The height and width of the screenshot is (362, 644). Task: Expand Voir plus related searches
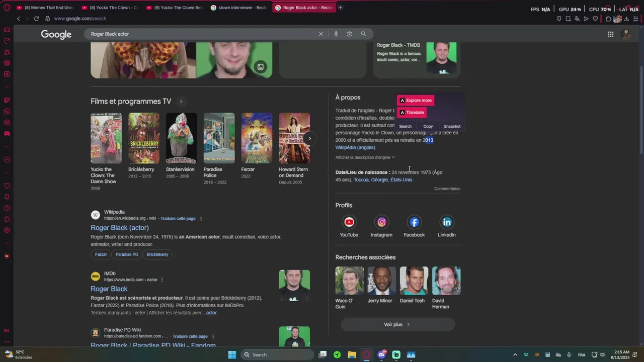(397, 324)
